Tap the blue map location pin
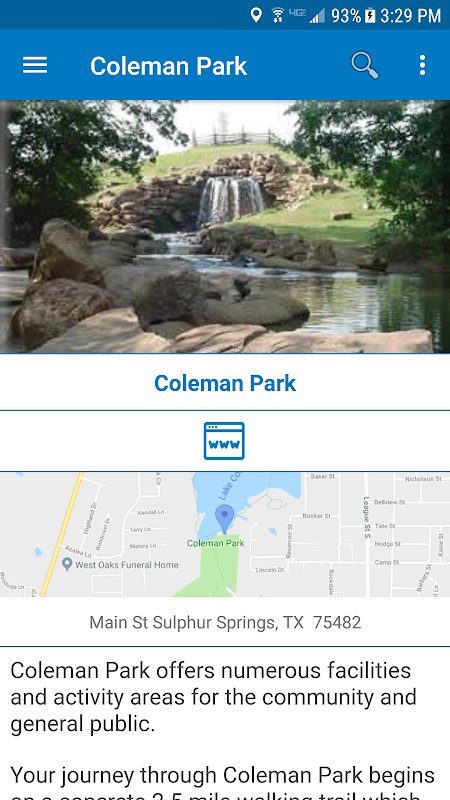 (x=224, y=519)
